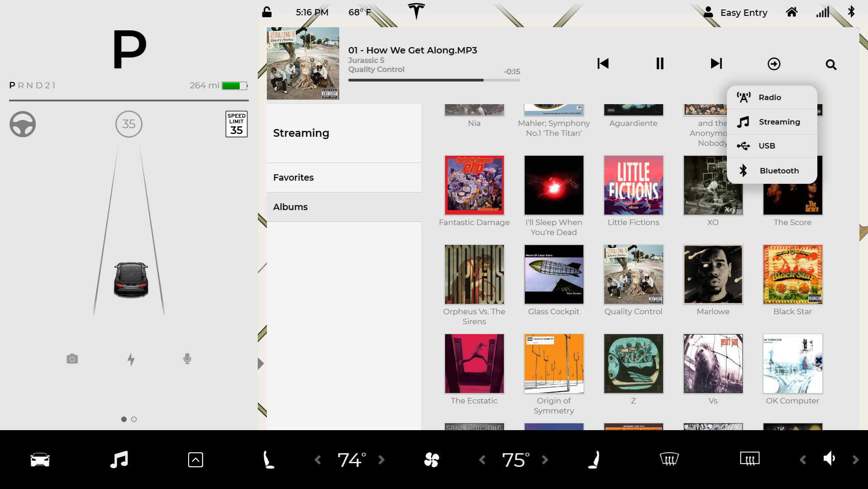Open the Origin of Symmetry album
Screen dimensions: 868x489
pyautogui.click(x=554, y=364)
